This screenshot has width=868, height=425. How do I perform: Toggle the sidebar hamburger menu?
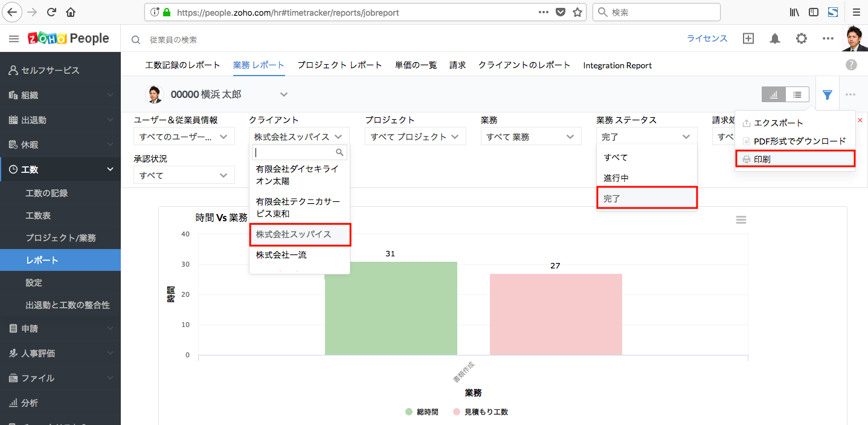[14, 39]
